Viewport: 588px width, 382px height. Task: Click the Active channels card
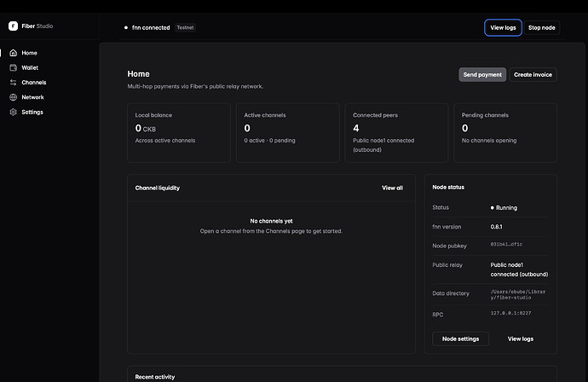coord(288,133)
